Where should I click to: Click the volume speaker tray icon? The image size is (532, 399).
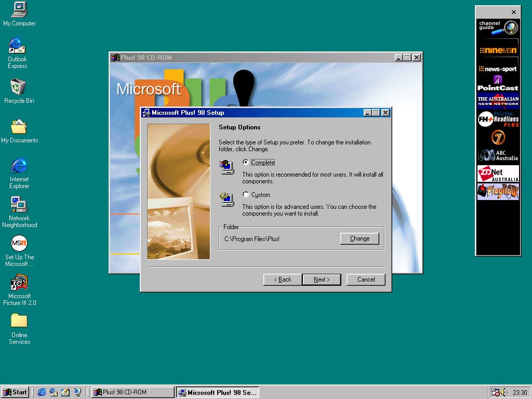point(503,392)
